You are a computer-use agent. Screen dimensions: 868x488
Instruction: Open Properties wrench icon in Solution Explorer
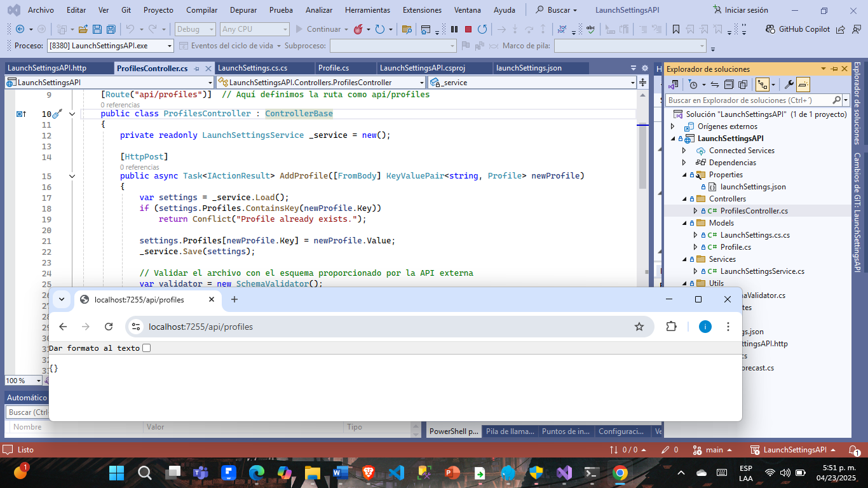coord(789,85)
